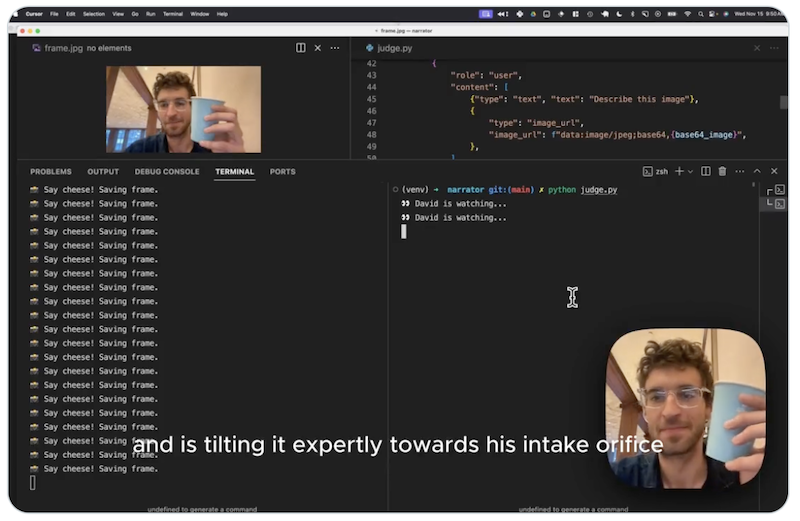Split the frame.jpg editor view
Viewport: 800px width, 521px height.
coord(301,48)
